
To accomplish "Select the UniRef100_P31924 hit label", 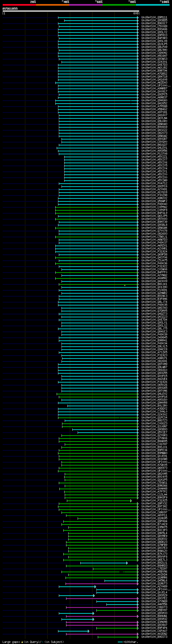I will (154, 251).
